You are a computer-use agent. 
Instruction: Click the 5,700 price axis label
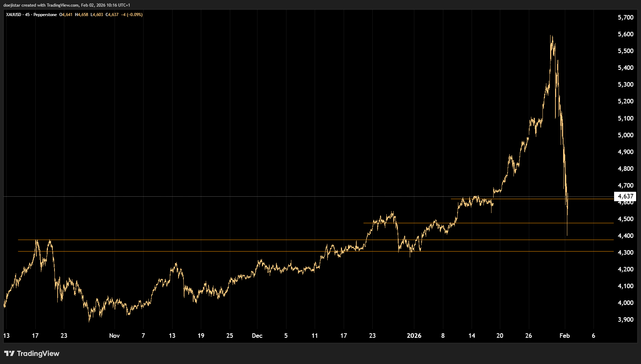coord(625,17)
